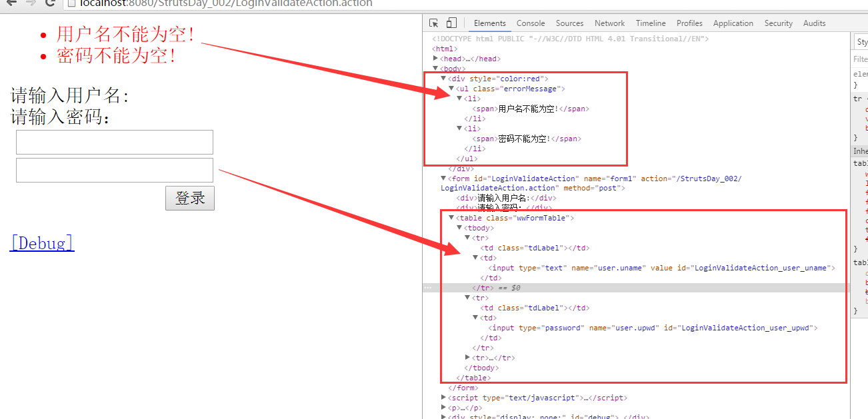Open the [Debug] link

[x=42, y=242]
